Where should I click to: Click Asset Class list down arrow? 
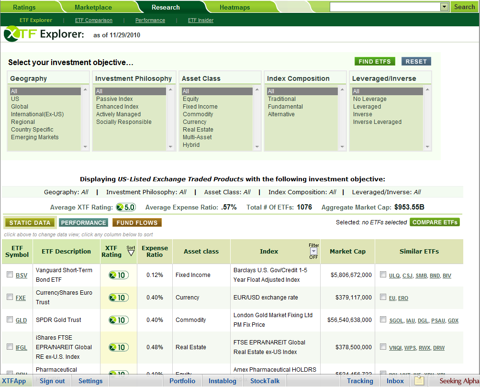(x=257, y=146)
